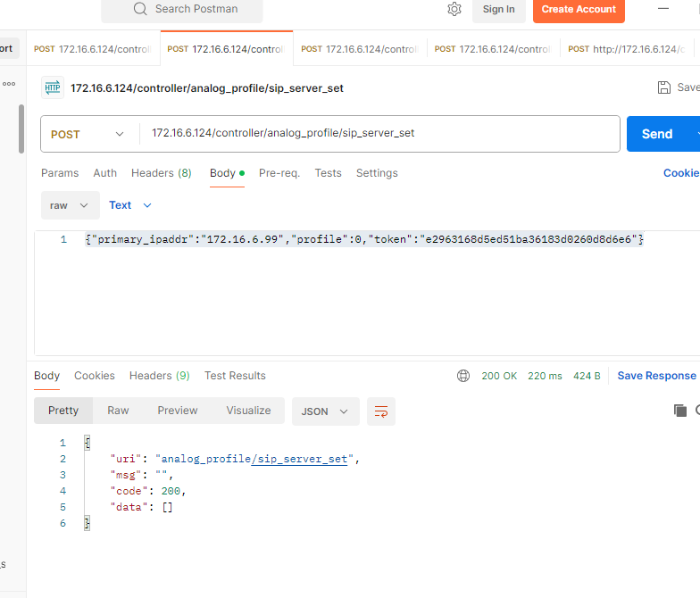Click the 424 B response size

587,376
